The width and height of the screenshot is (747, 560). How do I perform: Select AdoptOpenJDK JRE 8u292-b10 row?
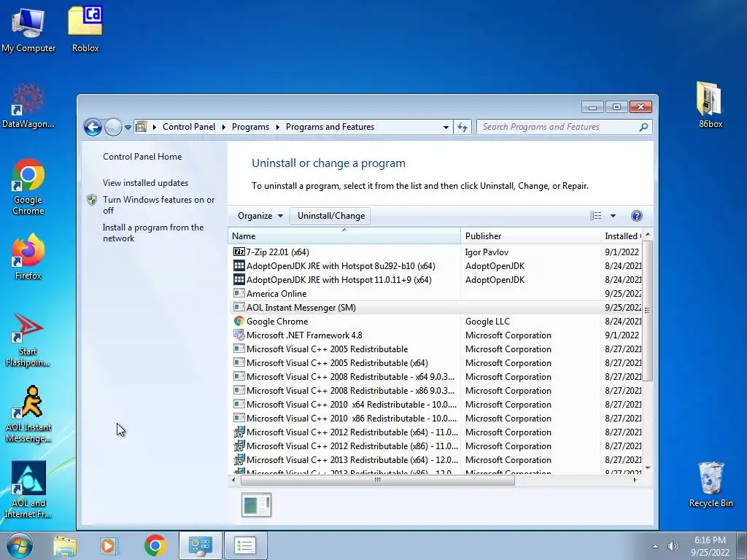[x=436, y=266]
